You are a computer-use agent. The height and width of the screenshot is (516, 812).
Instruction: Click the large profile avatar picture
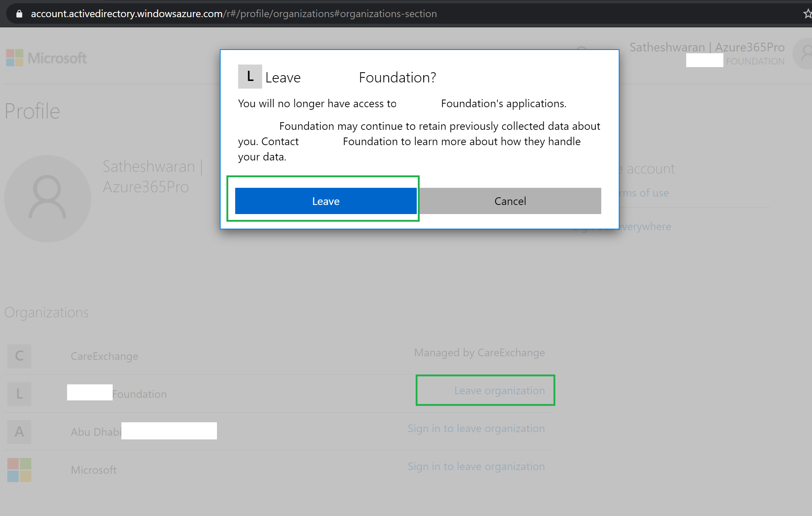(48, 199)
